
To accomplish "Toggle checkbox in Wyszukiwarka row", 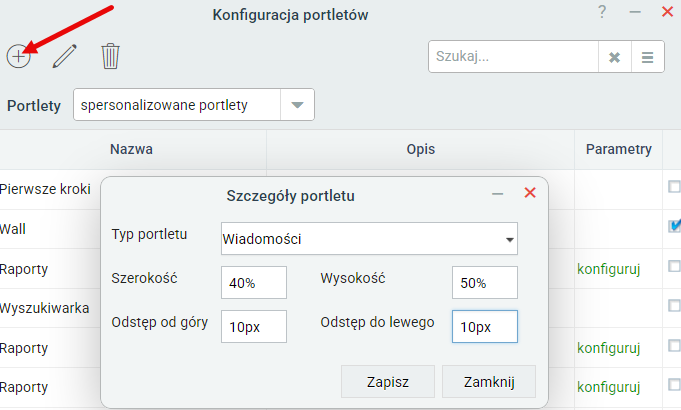I will click(x=674, y=305).
